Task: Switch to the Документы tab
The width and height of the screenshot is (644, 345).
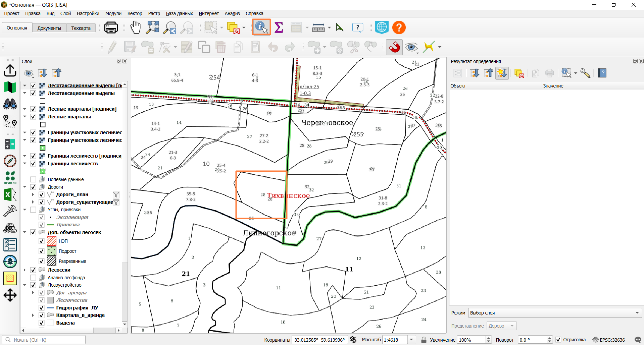Action: point(49,28)
